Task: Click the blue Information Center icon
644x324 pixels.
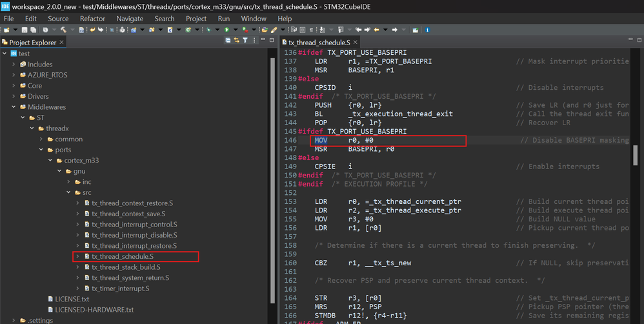Action: [x=427, y=30]
